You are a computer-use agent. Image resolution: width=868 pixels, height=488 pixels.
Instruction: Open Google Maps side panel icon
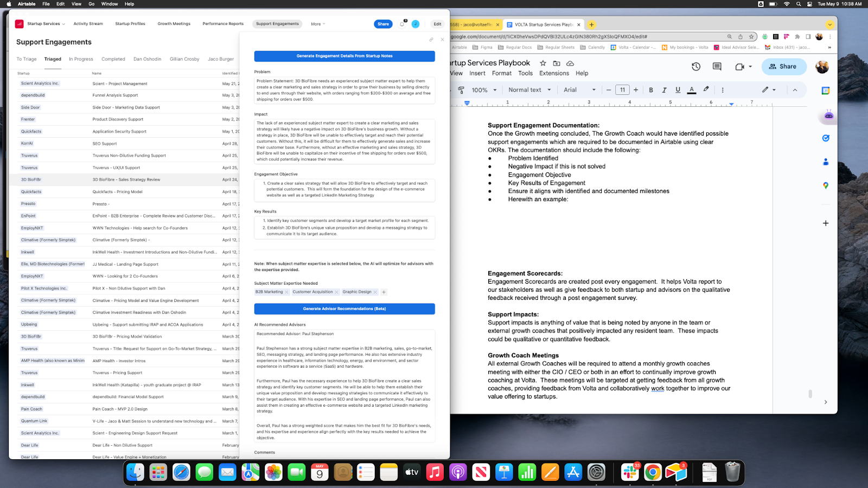click(826, 185)
